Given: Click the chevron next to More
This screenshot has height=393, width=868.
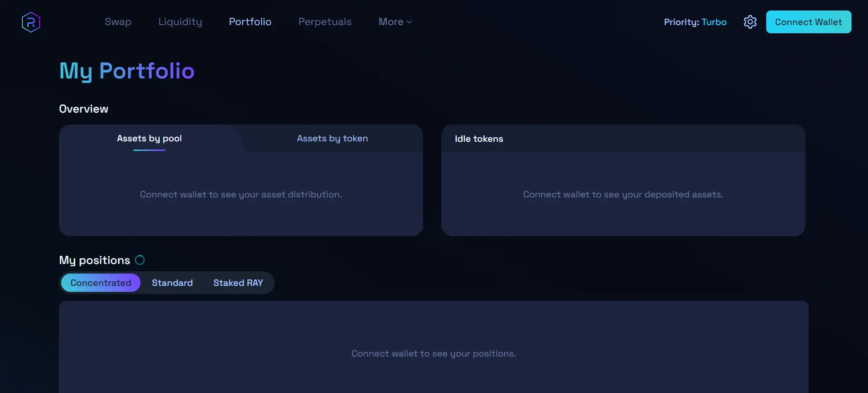Looking at the screenshot, I should 409,22.
